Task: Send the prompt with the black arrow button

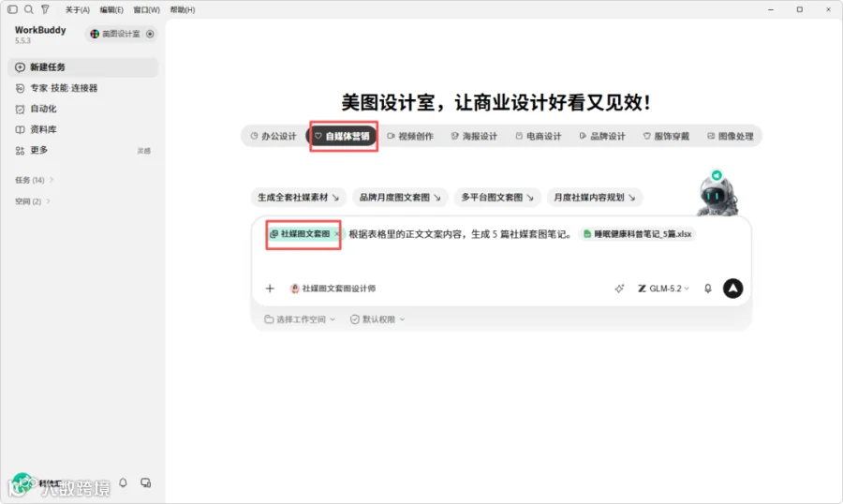Action: (x=732, y=289)
